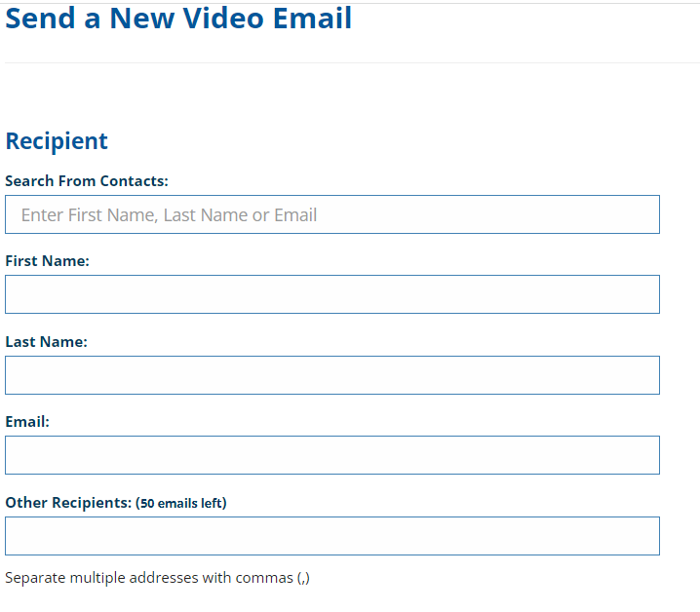Click the Search From Contacts field
The image size is (700, 612).
332,214
